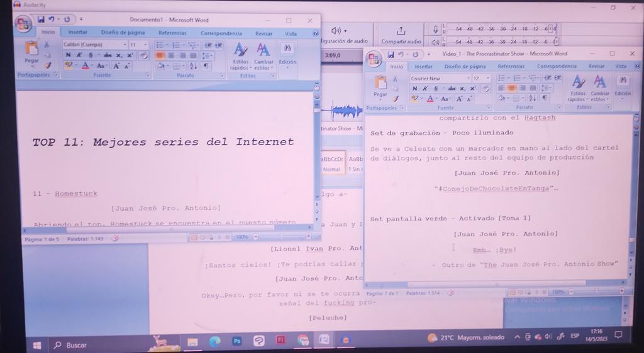
Task: Switch to Diseño de página tab in Documento1
Action: pyautogui.click(x=123, y=33)
